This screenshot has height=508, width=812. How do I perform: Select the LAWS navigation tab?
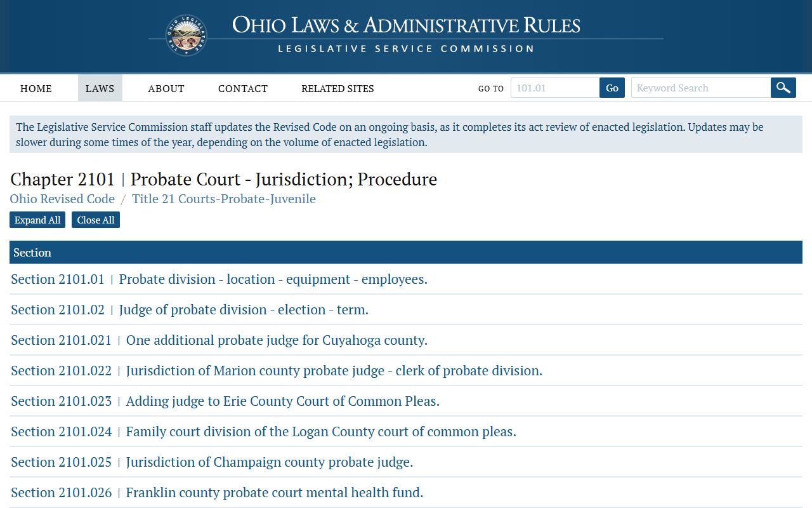pos(100,88)
